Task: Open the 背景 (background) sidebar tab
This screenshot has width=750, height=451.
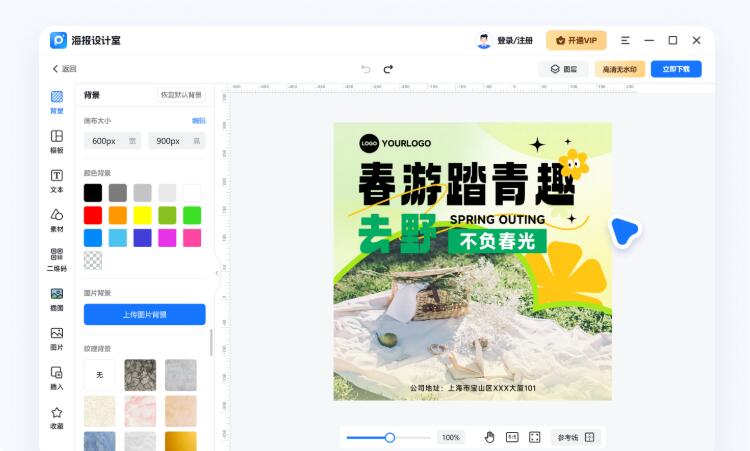Action: click(56, 102)
